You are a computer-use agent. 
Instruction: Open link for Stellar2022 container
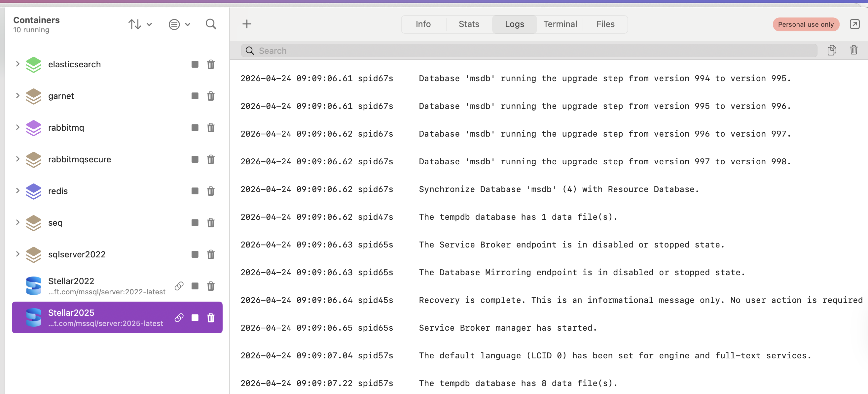click(x=179, y=286)
